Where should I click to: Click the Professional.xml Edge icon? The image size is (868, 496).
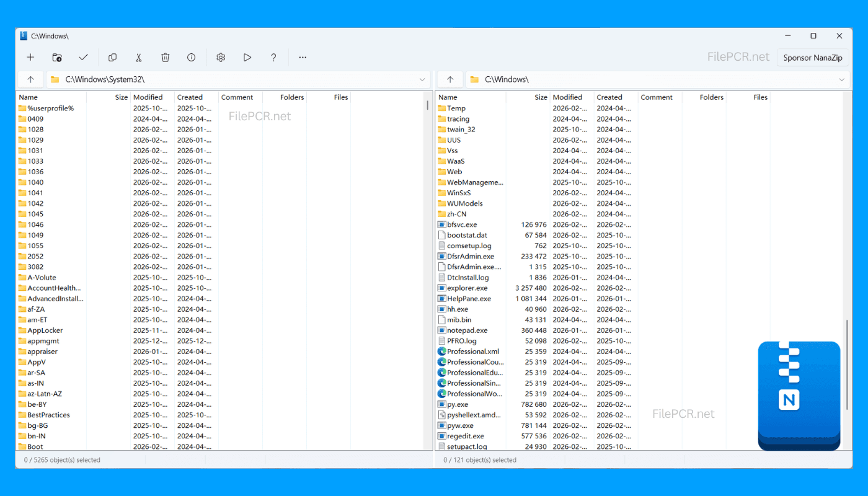(442, 352)
